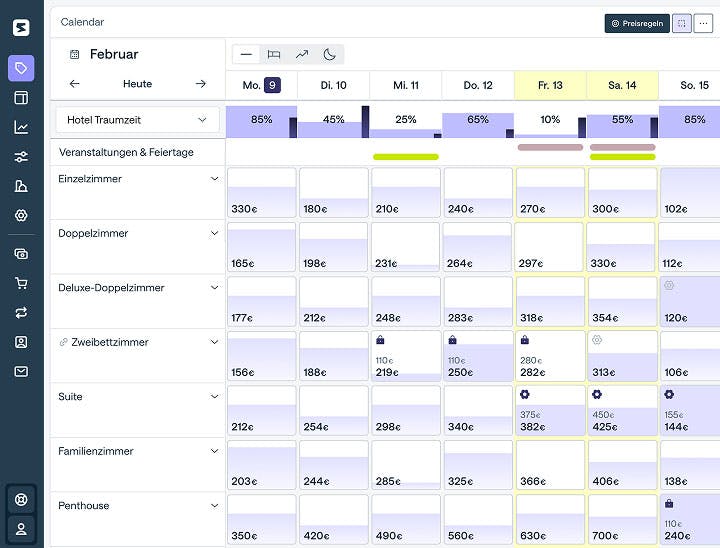Select the minimal dash view toggle
Image resolution: width=720 pixels, height=548 pixels.
[x=246, y=55]
